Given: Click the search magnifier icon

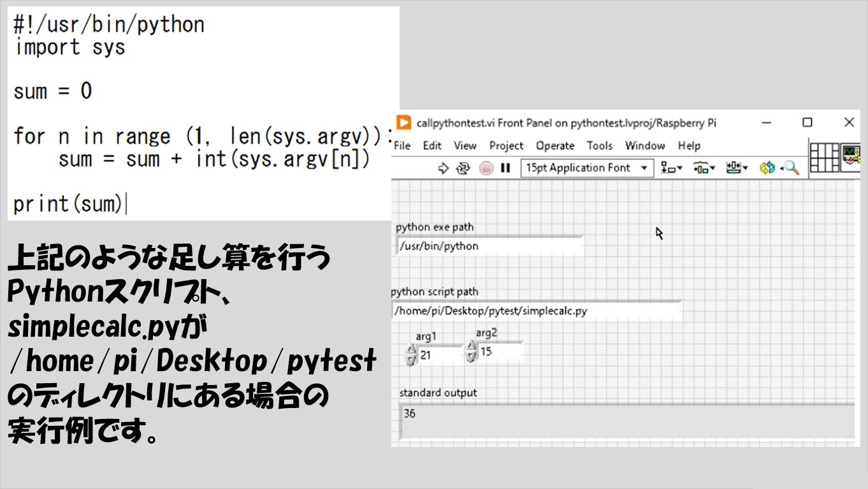Looking at the screenshot, I should (791, 168).
